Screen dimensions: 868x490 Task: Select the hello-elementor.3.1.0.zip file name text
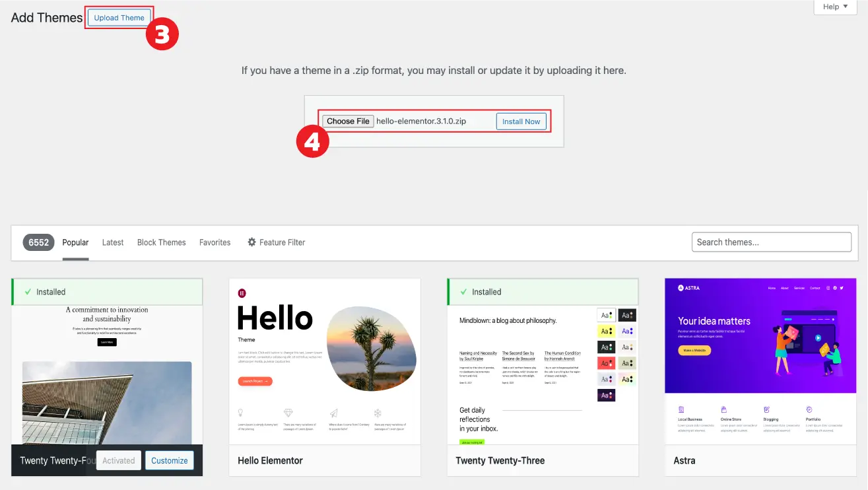coord(421,122)
